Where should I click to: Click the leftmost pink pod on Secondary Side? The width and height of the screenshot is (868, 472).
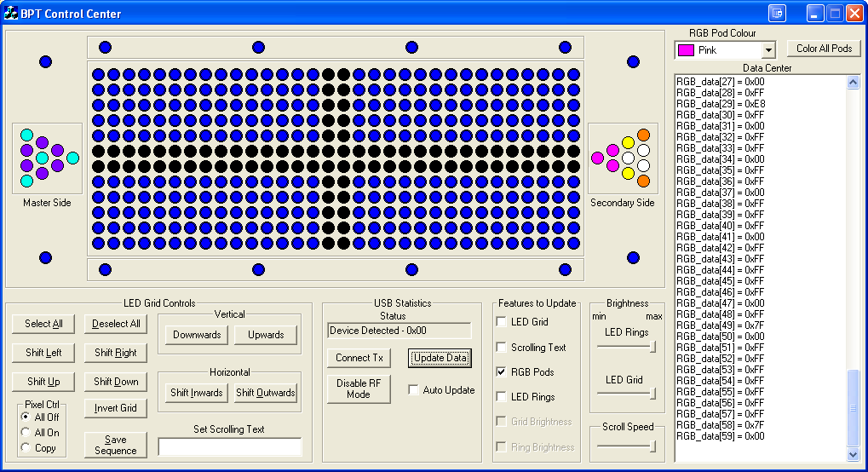point(597,158)
